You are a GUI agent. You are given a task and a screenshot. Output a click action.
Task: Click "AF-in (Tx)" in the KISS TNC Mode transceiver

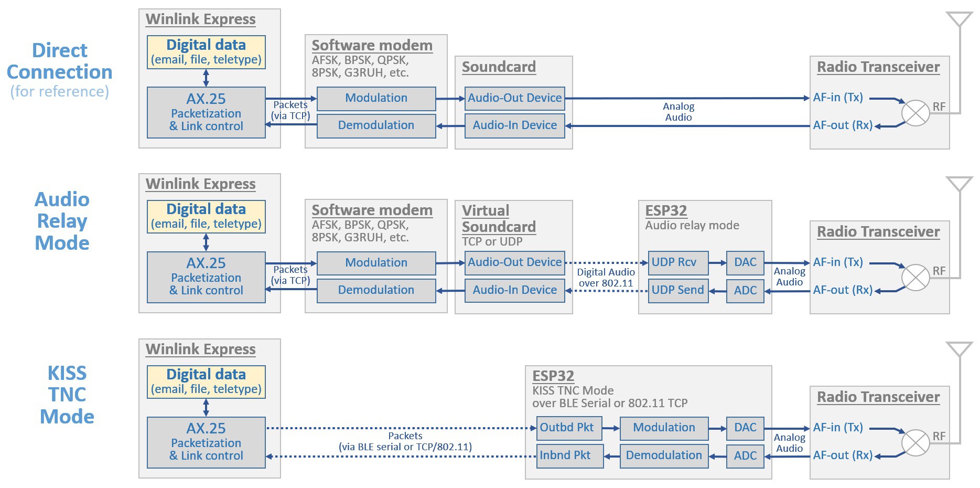point(838,428)
